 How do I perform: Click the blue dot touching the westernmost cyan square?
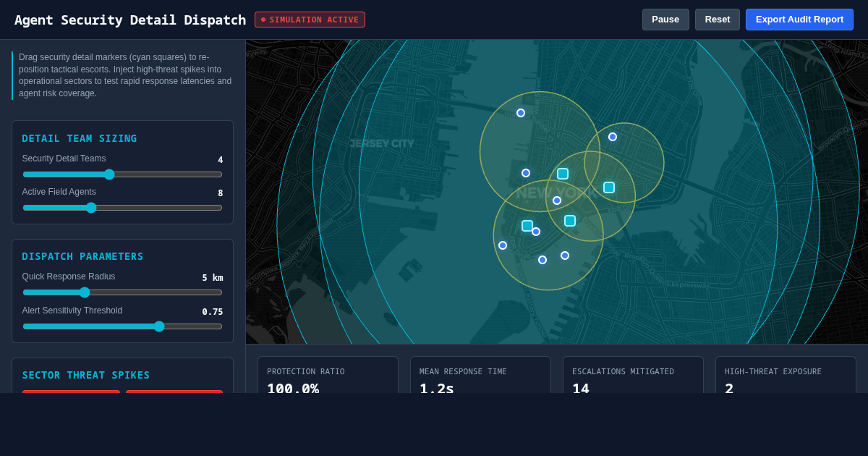[536, 232]
